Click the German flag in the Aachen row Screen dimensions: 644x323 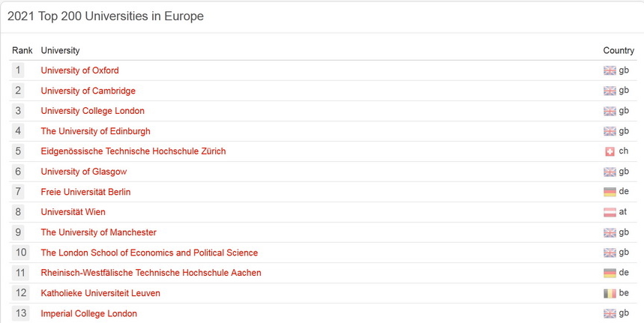(610, 273)
